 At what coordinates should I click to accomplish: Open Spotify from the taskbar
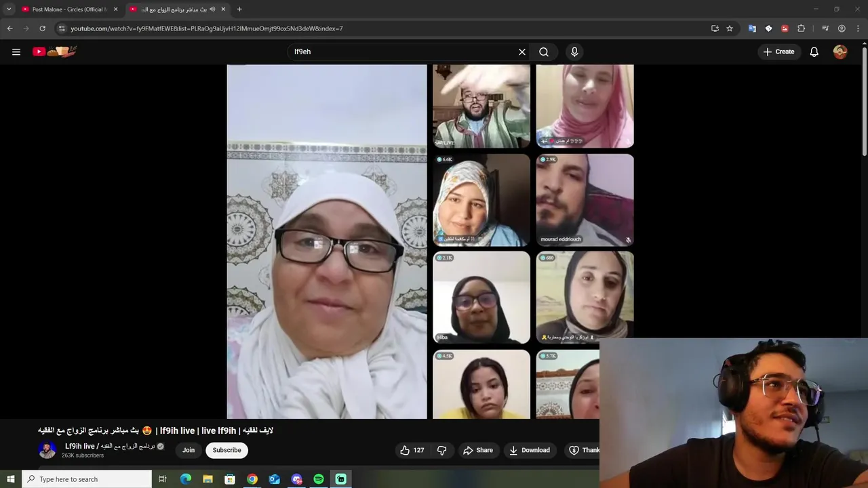coord(319,479)
